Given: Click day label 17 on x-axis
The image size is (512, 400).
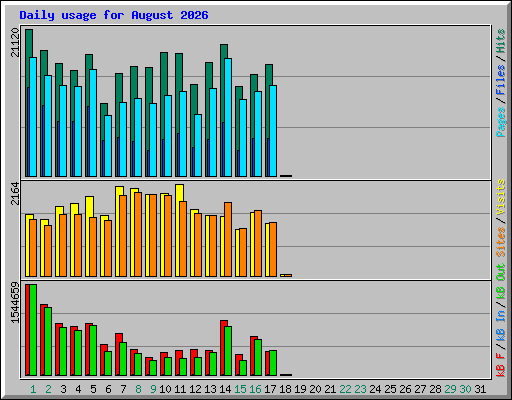Looking at the screenshot, I should (x=270, y=389).
